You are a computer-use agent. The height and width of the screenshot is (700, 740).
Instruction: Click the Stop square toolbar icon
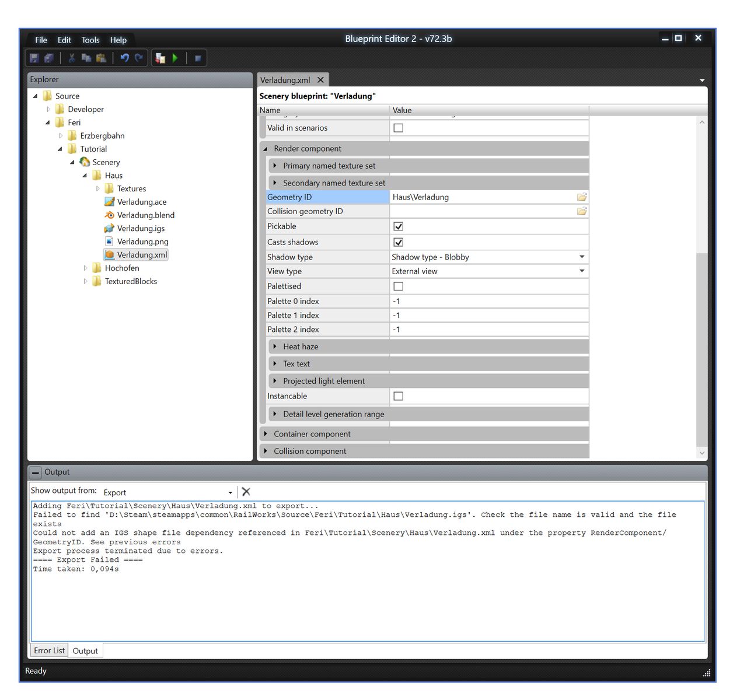(x=198, y=58)
